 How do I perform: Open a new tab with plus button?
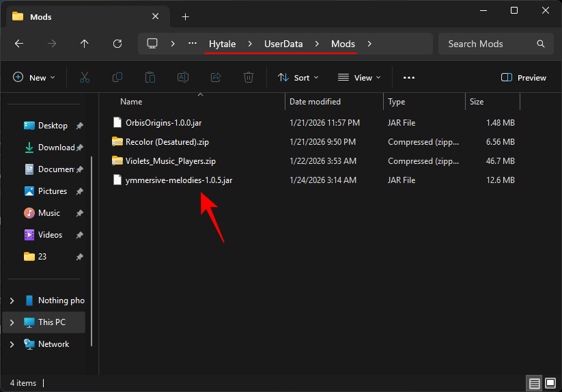pos(185,16)
